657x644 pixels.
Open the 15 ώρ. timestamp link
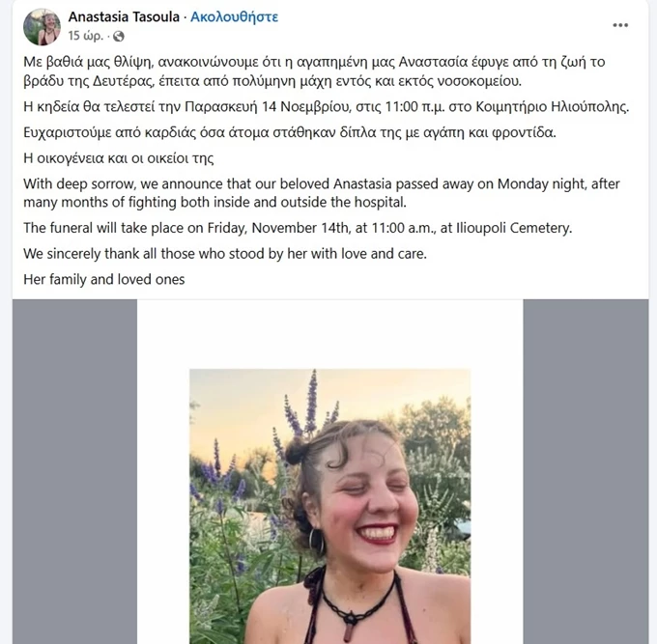tap(86, 37)
